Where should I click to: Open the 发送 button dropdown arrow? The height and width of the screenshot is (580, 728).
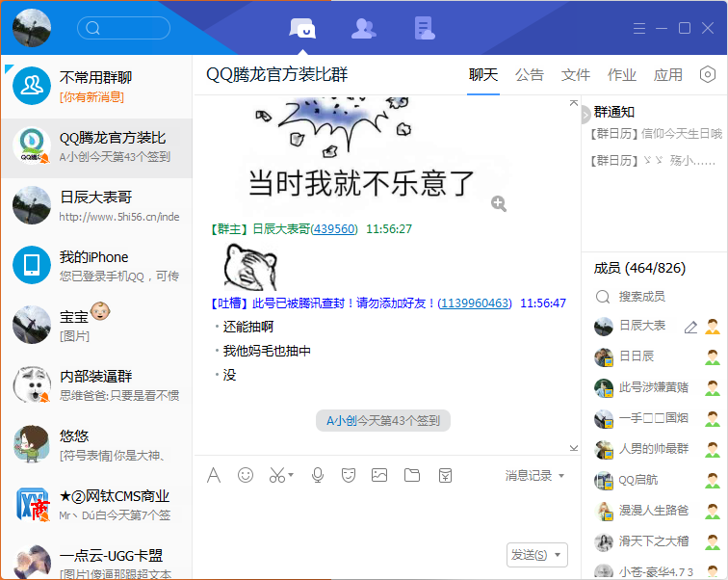click(559, 555)
